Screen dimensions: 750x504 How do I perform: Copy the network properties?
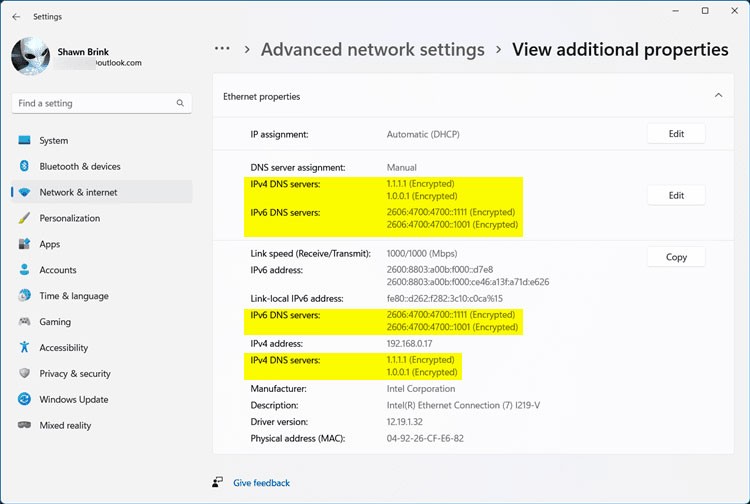point(676,257)
